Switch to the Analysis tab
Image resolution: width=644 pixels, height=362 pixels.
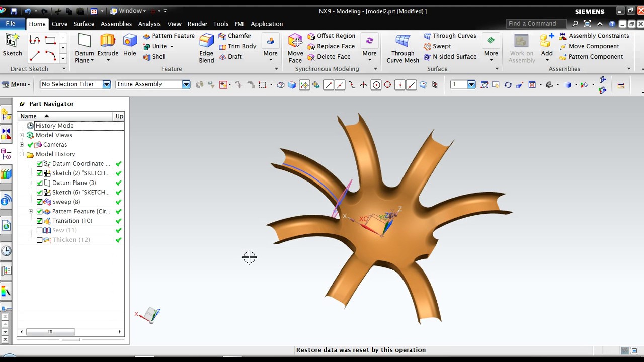(149, 24)
